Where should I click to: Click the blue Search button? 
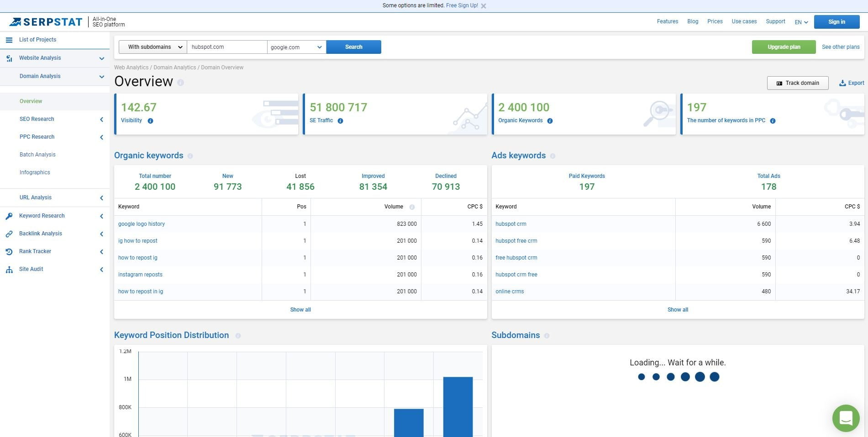353,47
